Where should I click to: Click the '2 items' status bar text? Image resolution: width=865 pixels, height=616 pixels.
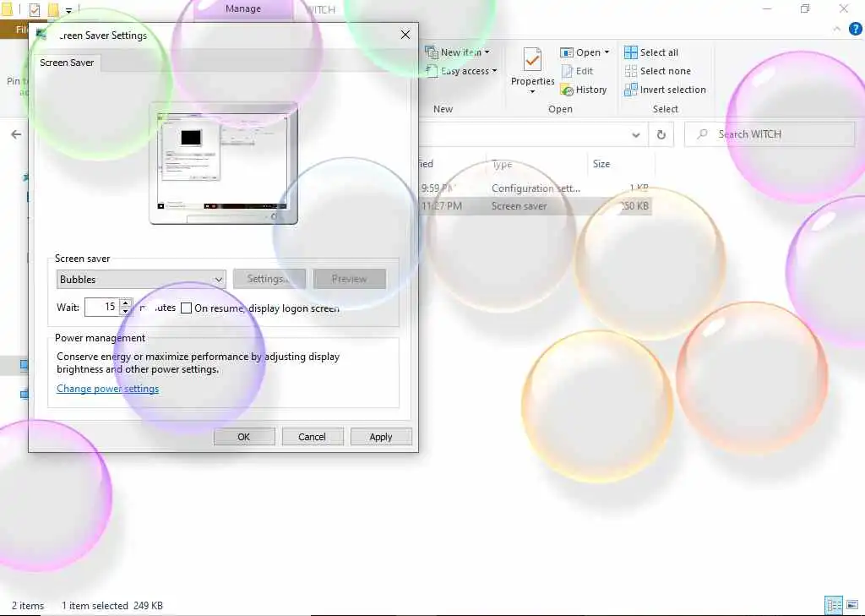[x=28, y=606]
